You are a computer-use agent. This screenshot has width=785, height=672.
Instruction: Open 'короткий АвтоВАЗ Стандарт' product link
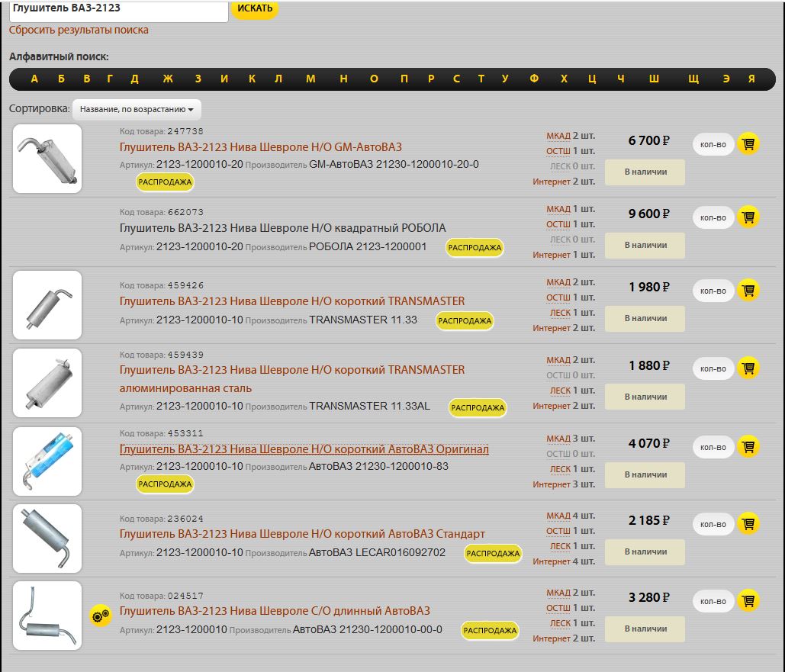point(302,534)
